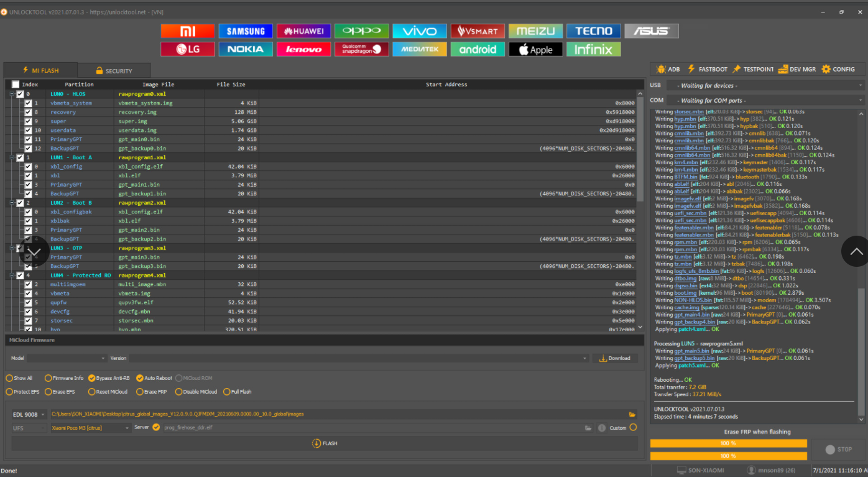This screenshot has height=477, width=868.
Task: Enable Protect EFS option
Action: coord(23,392)
